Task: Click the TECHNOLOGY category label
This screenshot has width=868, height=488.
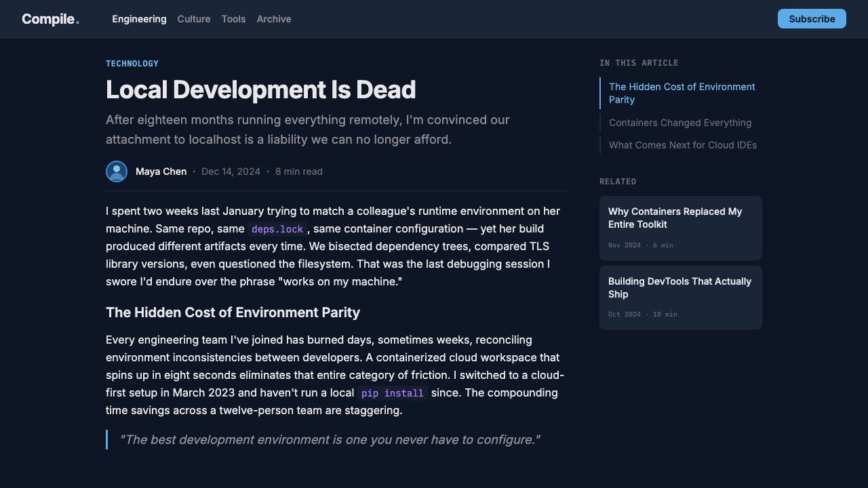Action: coord(132,64)
